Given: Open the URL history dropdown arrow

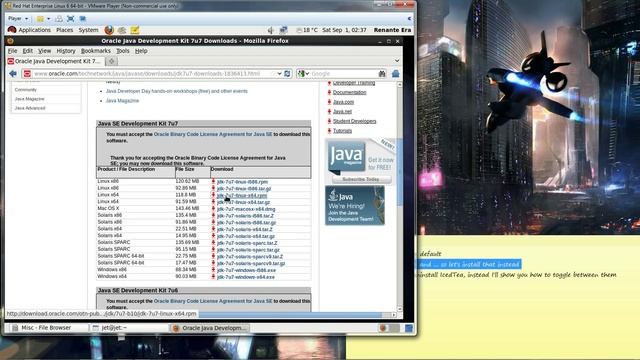Looking at the screenshot, I should coord(279,73).
